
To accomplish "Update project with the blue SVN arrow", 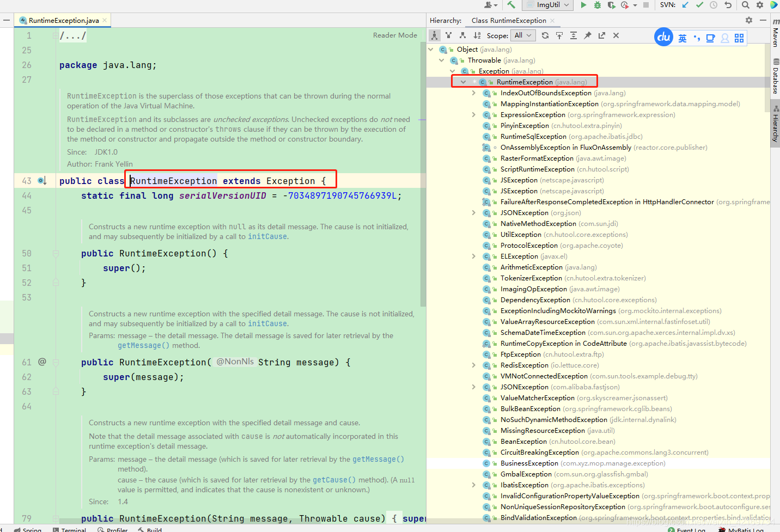I will tap(685, 5).
